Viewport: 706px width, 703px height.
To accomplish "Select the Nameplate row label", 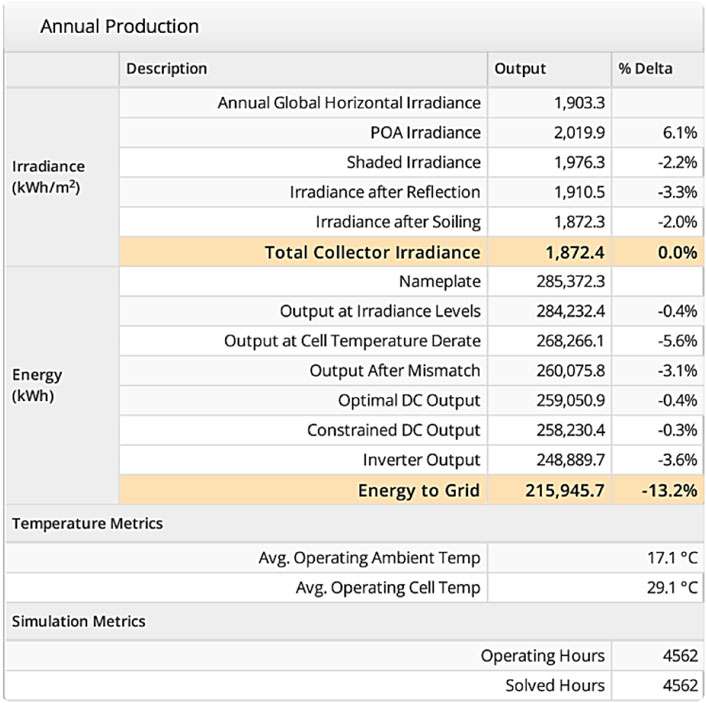I will tap(439, 281).
